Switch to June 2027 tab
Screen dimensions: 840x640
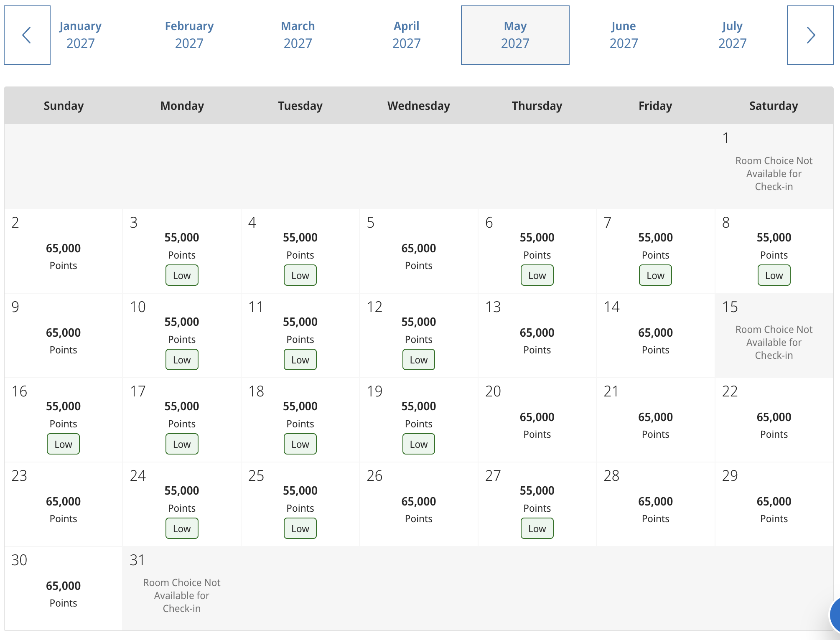pyautogui.click(x=624, y=35)
